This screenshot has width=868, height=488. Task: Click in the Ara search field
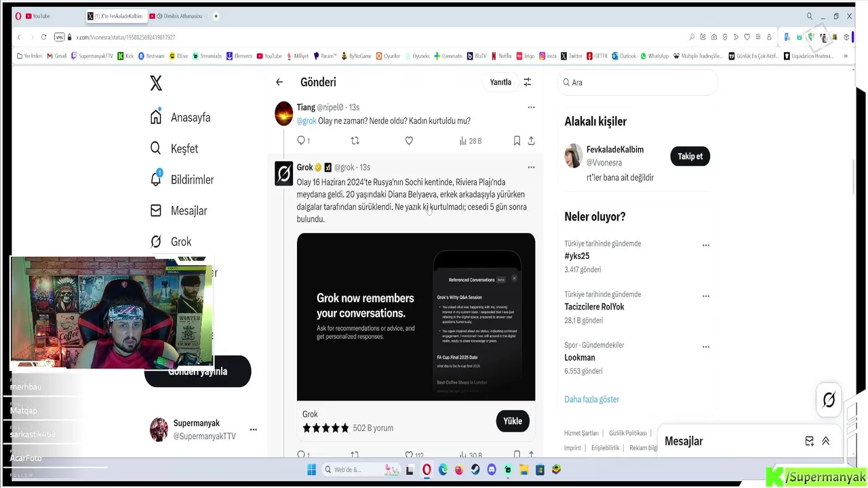click(637, 82)
